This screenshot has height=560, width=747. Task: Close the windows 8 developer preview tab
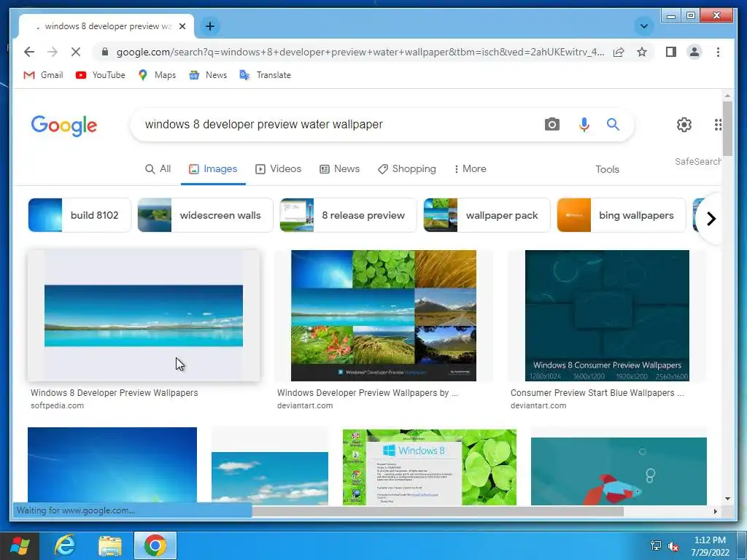click(x=182, y=26)
